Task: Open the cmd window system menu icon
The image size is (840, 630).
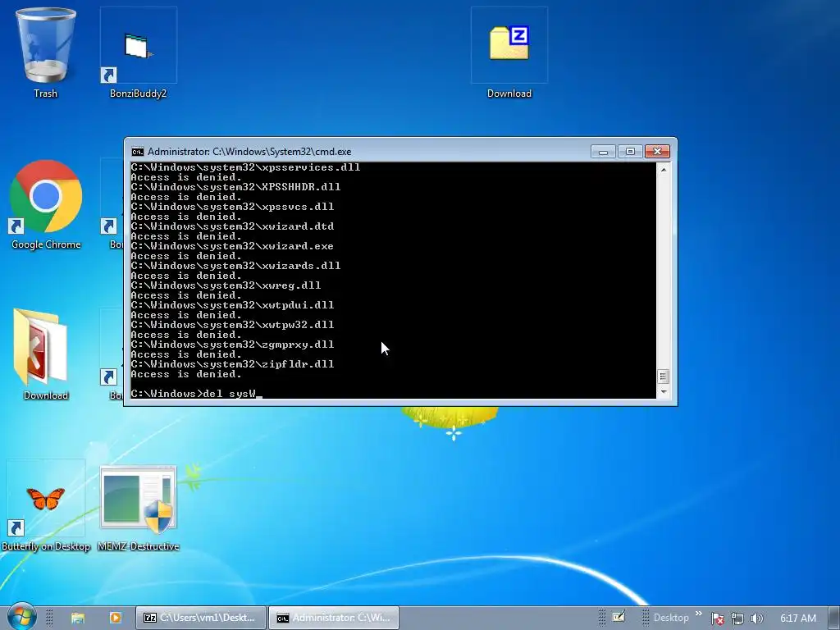Action: point(137,152)
